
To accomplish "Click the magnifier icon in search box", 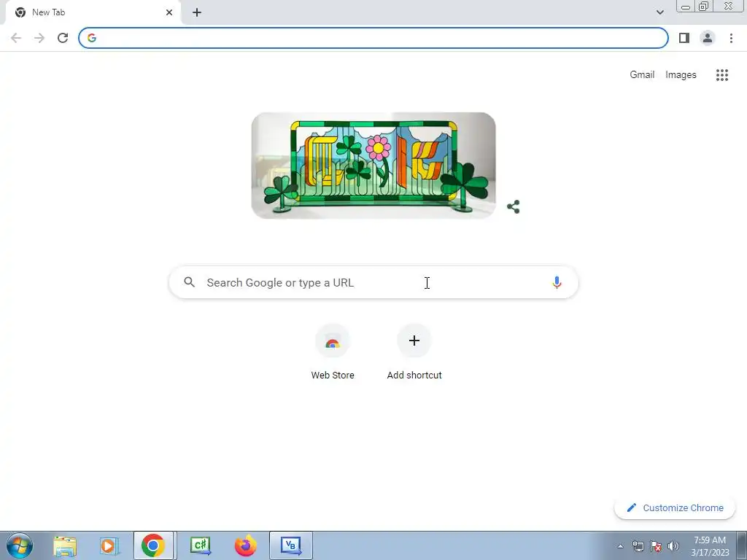I will [189, 282].
